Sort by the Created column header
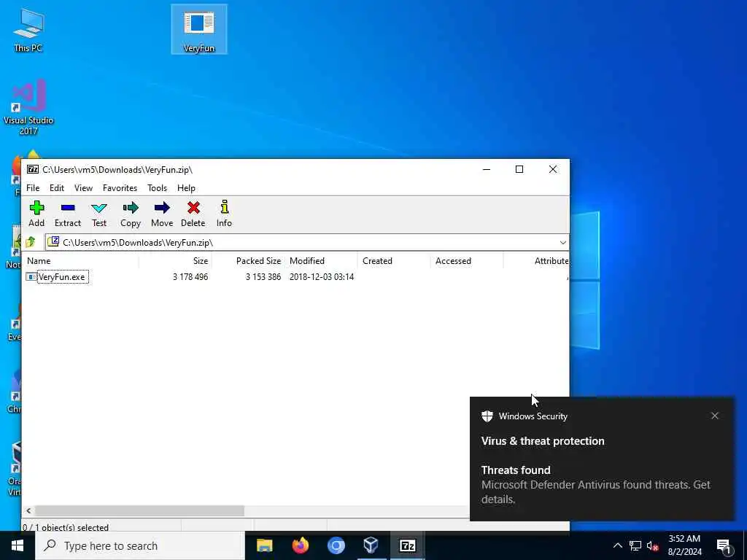The height and width of the screenshot is (560, 747). pyautogui.click(x=394, y=261)
